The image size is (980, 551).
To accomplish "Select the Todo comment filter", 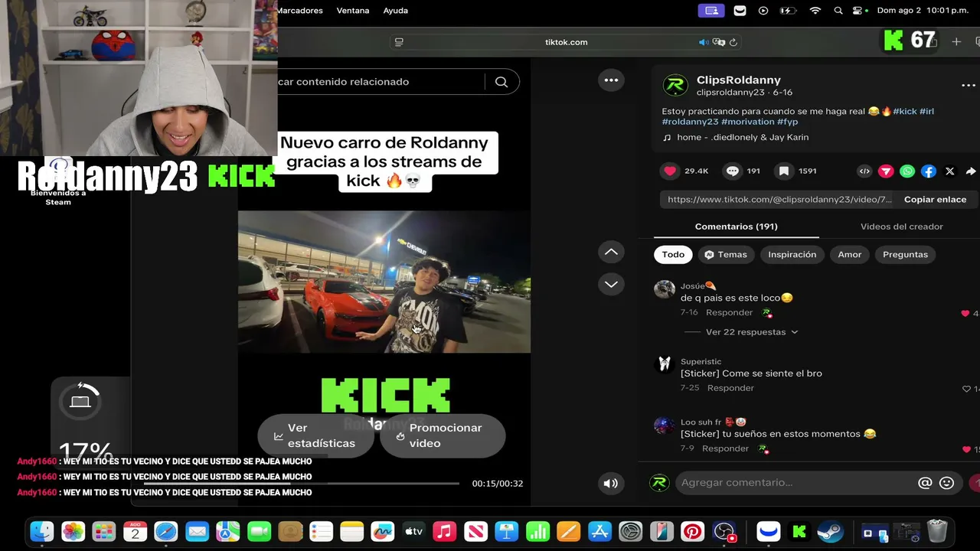I will [x=674, y=255].
